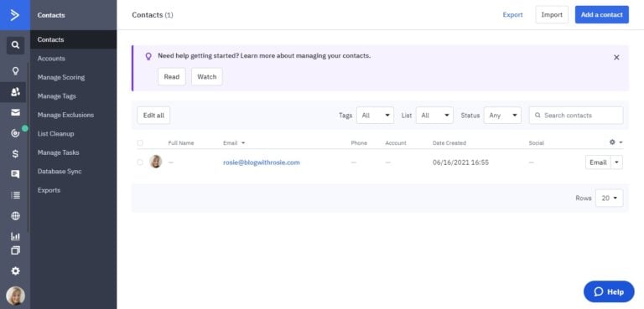Check the box for rosie@blogwithrosie.com row

(140, 162)
